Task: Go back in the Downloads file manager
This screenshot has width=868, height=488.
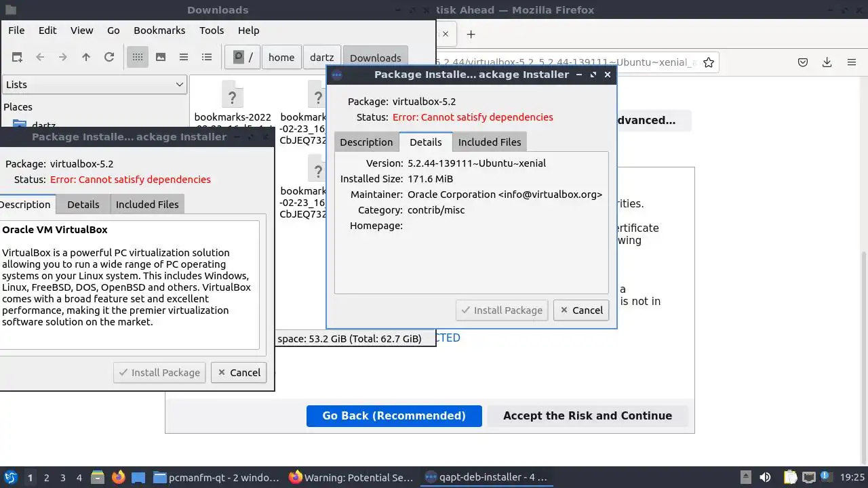Action: click(x=40, y=58)
